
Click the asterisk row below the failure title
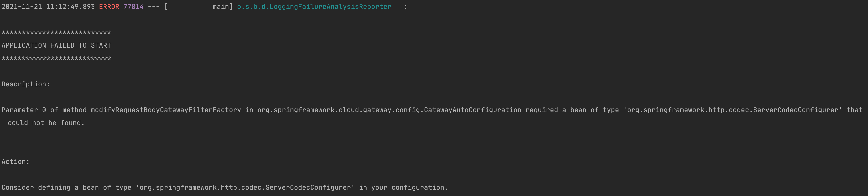(56, 59)
